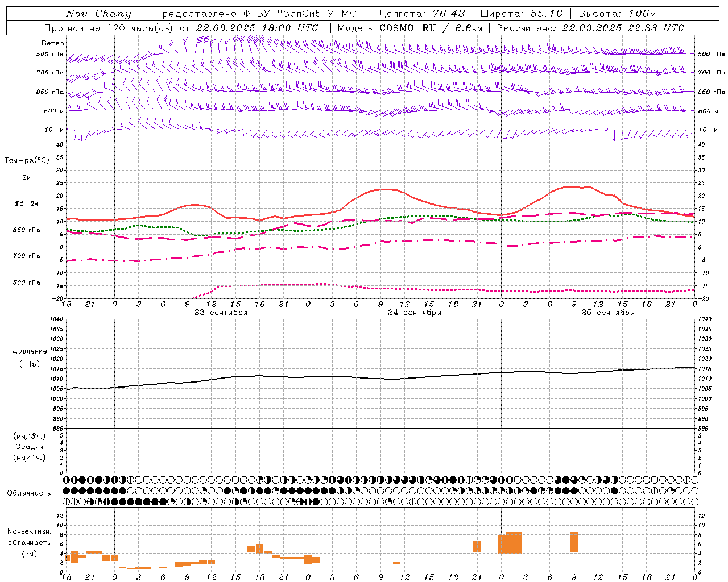Click the Высота: 106м value
Image resolution: width=728 pixels, height=582 pixels.
click(617, 14)
